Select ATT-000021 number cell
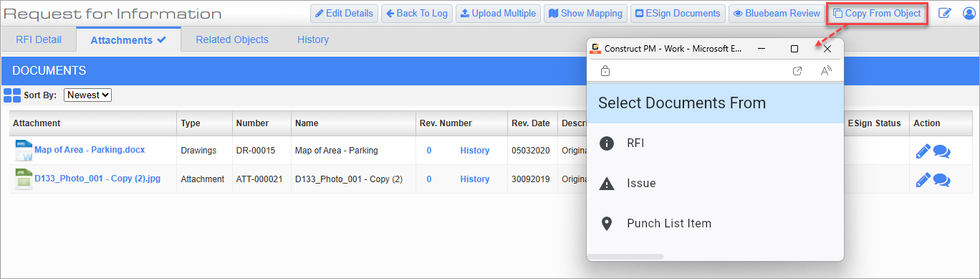Viewport: 980px width, 279px height. tap(261, 179)
